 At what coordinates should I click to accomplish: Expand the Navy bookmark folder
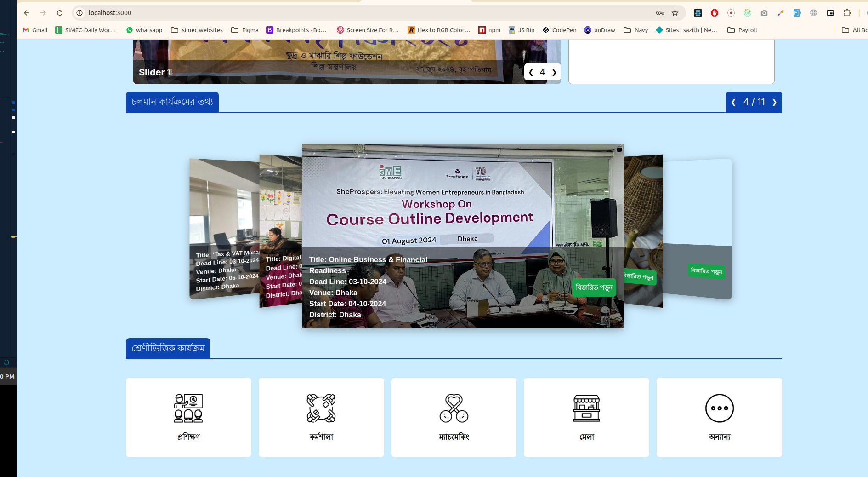point(636,30)
